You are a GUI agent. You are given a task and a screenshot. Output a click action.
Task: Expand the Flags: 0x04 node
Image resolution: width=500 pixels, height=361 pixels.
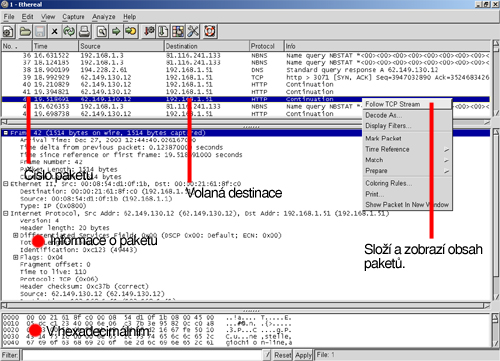click(x=15, y=257)
